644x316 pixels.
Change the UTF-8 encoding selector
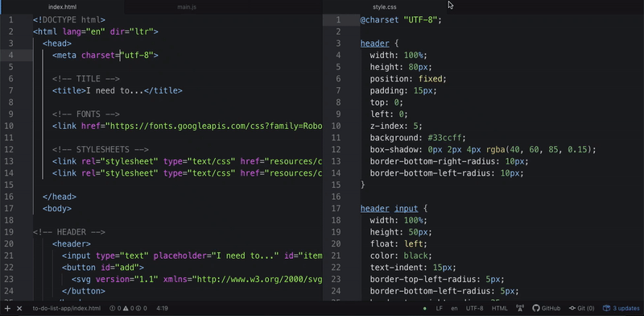474,308
